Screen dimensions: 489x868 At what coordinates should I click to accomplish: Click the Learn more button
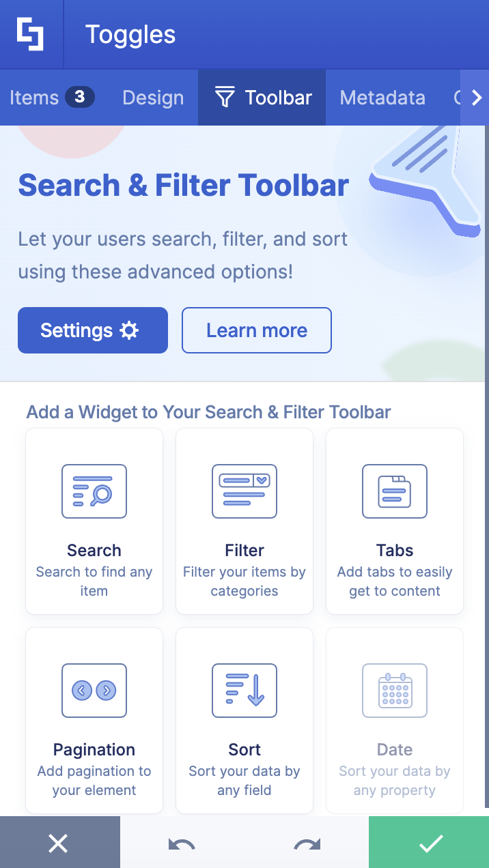[x=256, y=330]
